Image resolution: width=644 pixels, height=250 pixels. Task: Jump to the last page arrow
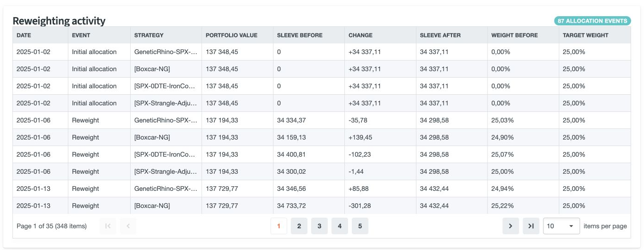531,226
